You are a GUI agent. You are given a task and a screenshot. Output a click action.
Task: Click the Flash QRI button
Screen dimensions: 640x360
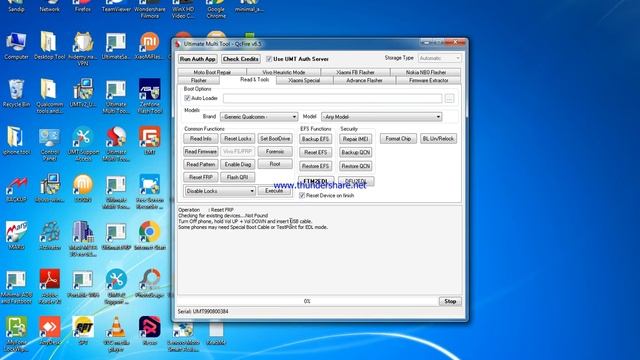(x=238, y=178)
